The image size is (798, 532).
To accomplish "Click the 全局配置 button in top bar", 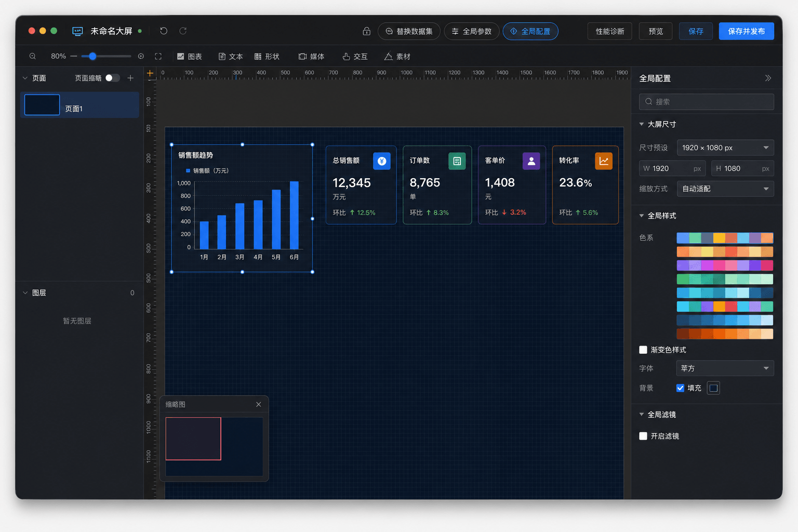I will (x=530, y=31).
